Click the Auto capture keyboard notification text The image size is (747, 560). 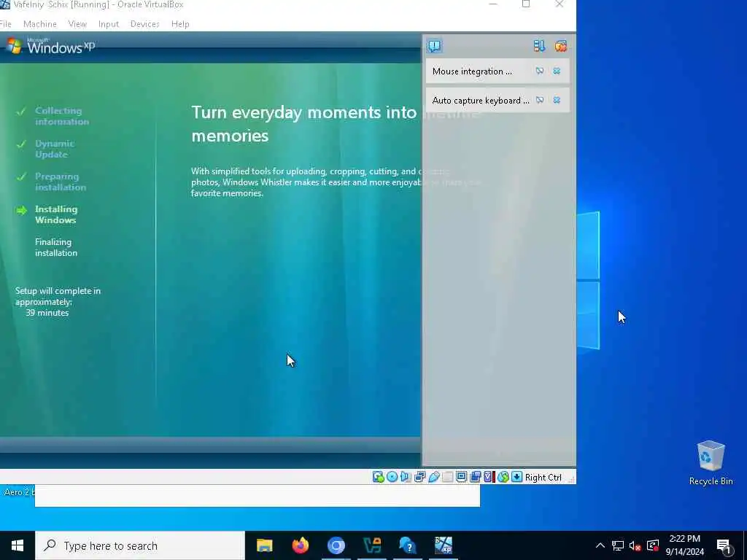481,101
